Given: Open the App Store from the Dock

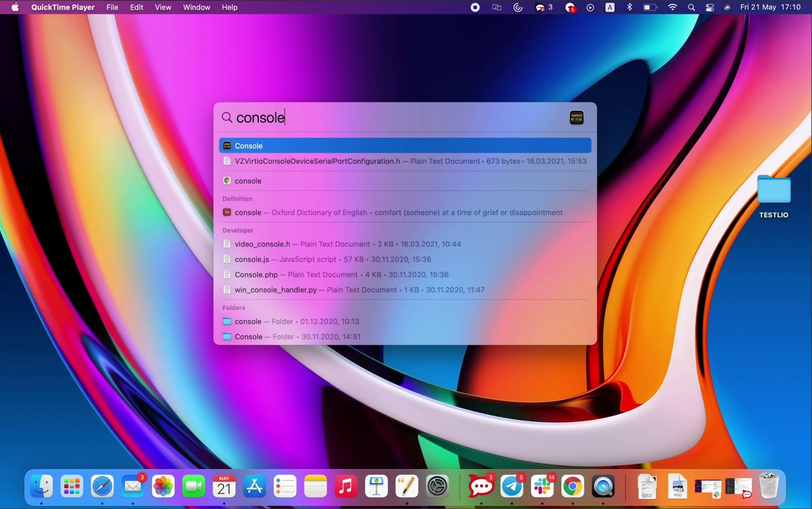Looking at the screenshot, I should point(255,487).
